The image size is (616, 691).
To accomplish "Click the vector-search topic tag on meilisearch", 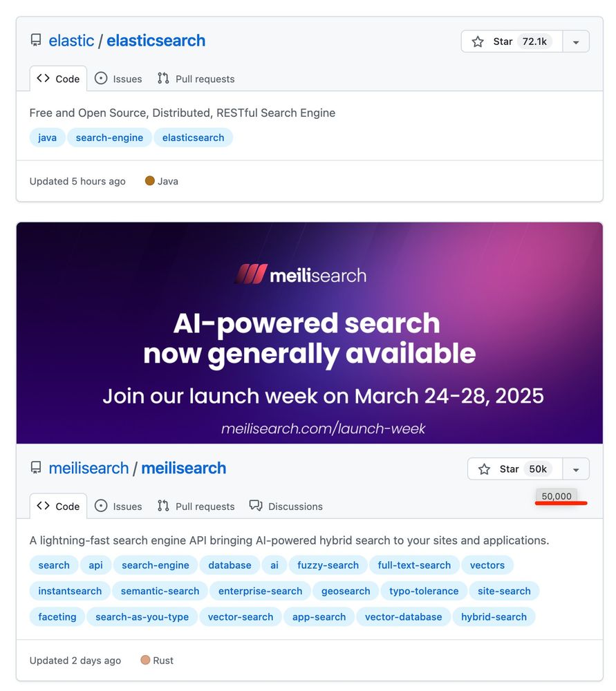I will pyautogui.click(x=240, y=616).
